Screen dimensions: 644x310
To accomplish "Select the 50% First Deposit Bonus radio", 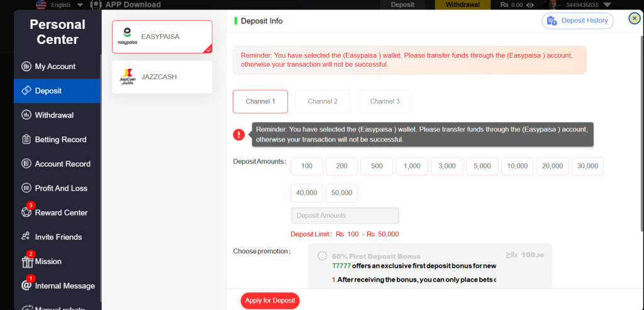I will coord(323,256).
